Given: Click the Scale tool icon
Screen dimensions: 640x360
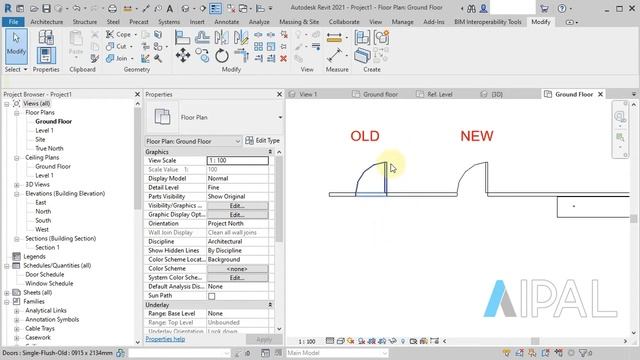Looking at the screenshot, I should coord(271,47).
